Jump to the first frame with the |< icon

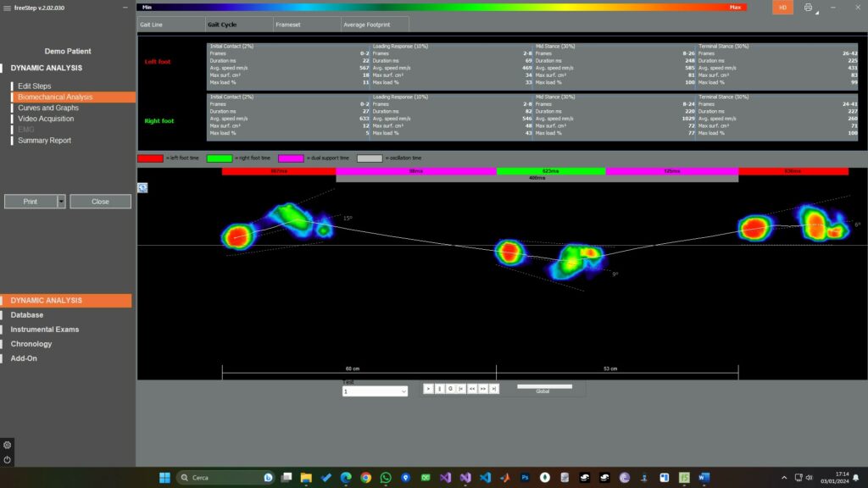tap(460, 389)
